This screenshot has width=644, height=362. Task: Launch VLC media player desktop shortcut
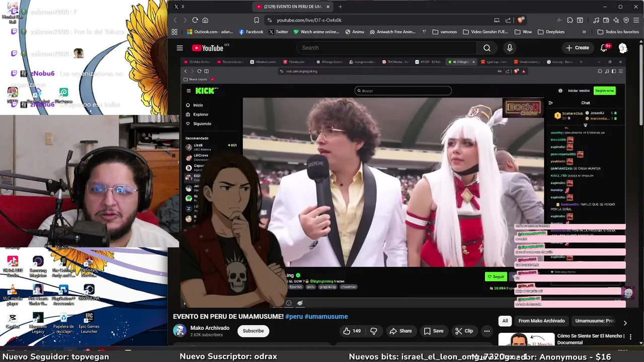click(x=13, y=296)
